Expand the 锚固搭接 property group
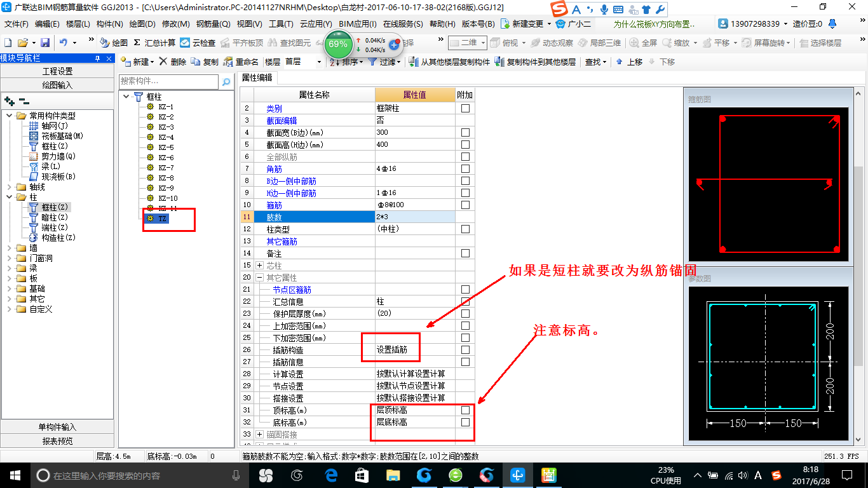Viewport: 868px width, 488px height. 260,435
